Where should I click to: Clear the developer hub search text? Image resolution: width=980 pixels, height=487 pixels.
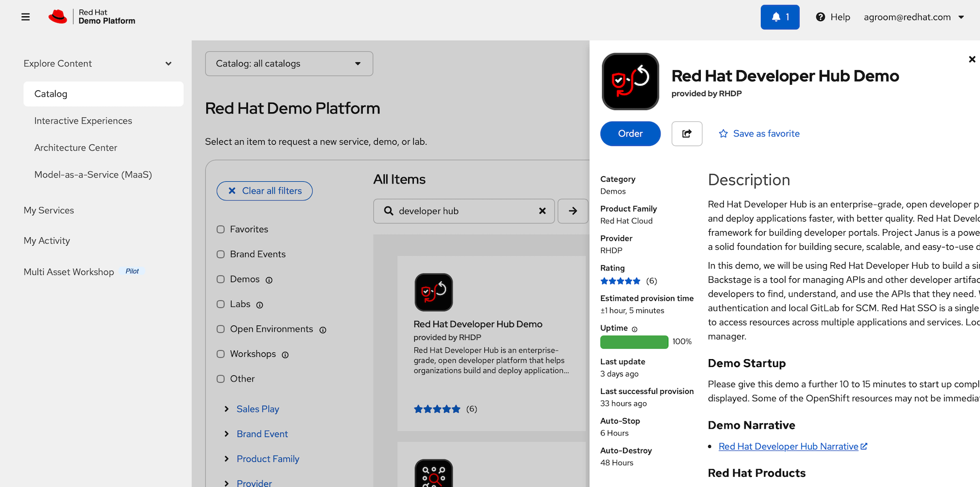(542, 211)
